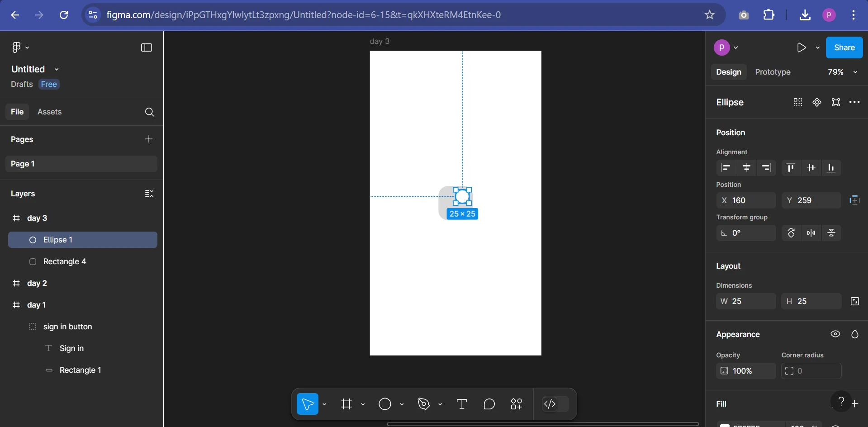Click the white ellipse on canvas
The image size is (868, 427).
pyautogui.click(x=462, y=196)
